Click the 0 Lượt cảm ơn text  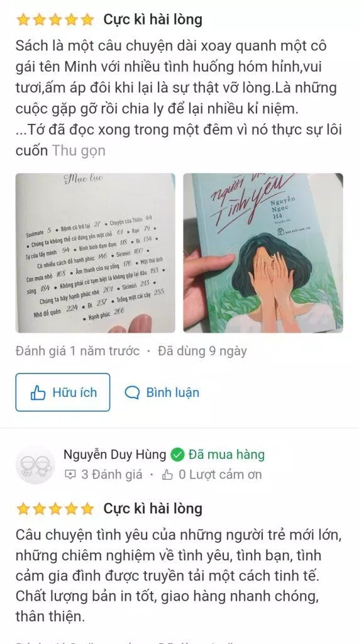coord(220,475)
